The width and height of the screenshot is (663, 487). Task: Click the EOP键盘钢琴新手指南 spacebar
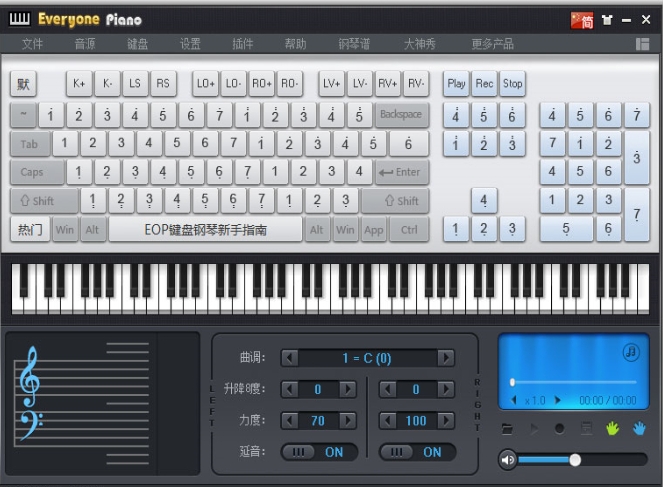tap(205, 229)
